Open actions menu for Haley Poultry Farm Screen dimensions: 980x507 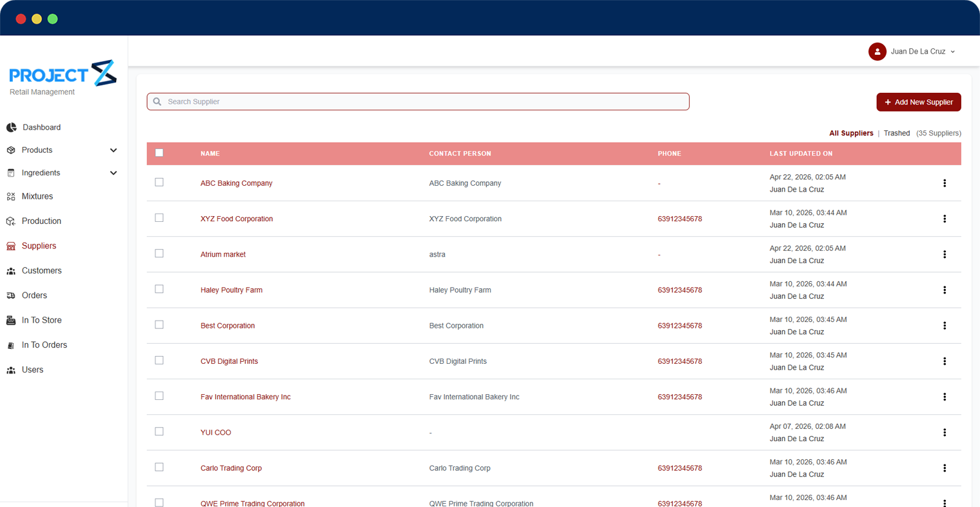coord(945,290)
